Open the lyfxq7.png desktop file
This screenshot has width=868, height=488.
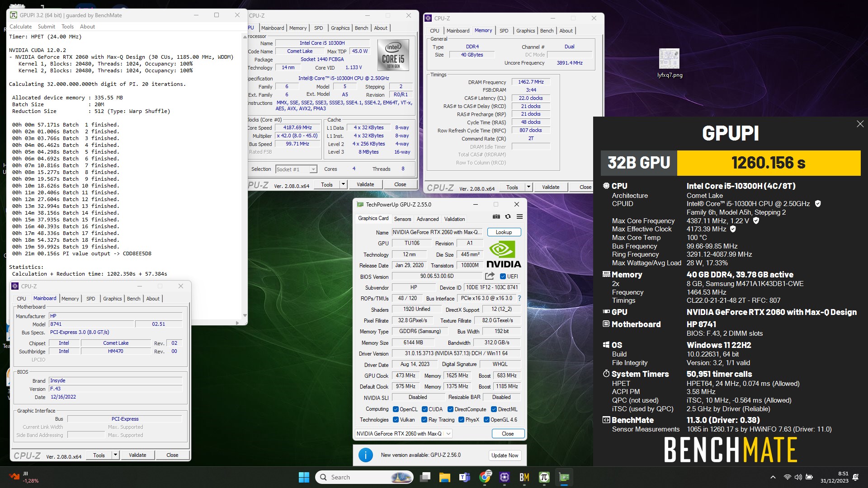coord(669,63)
